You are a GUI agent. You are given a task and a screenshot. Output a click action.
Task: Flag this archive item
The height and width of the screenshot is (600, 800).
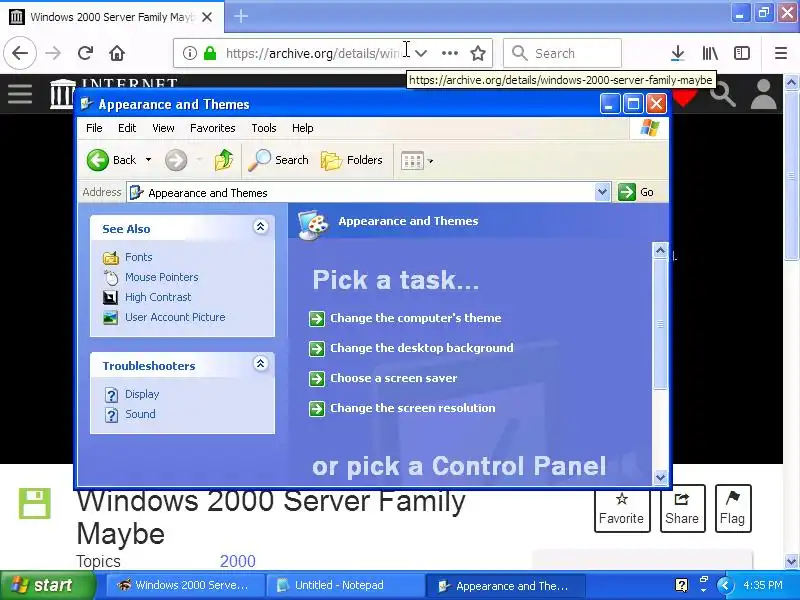(733, 509)
